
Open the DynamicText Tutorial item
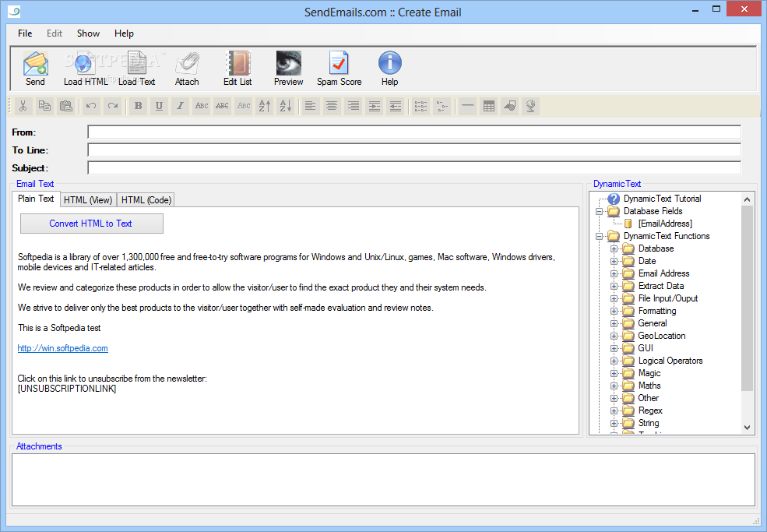click(x=662, y=199)
